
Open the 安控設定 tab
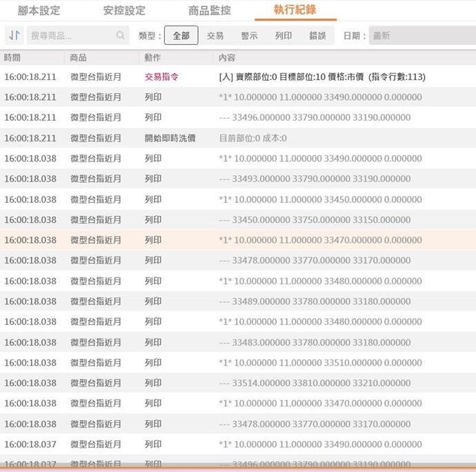coord(124,10)
